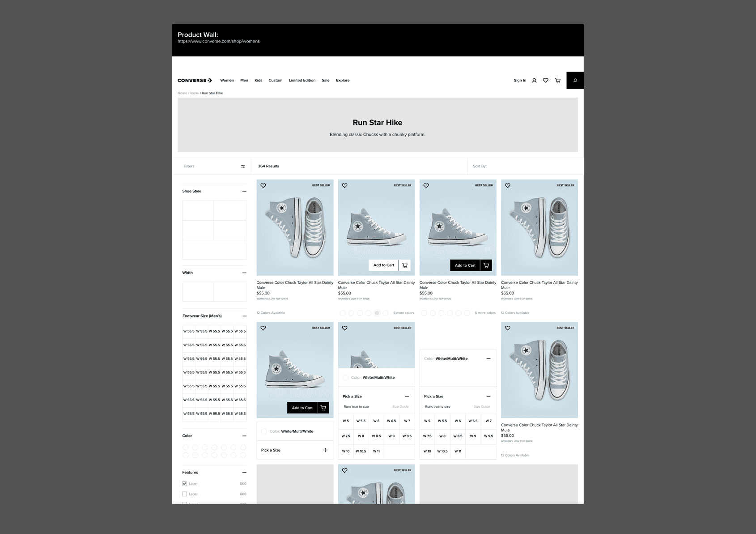Favorite the first product in the second row
756x534 pixels.
(x=263, y=328)
